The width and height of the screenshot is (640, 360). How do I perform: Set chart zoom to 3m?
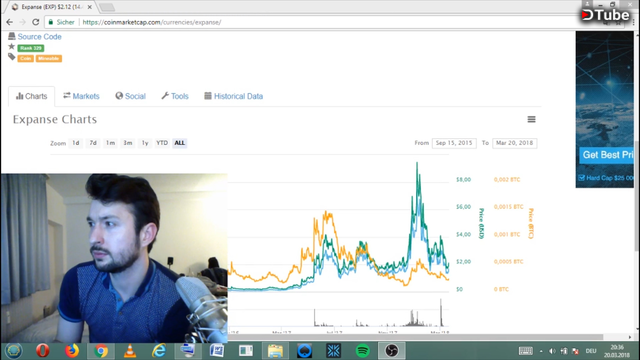tap(128, 143)
